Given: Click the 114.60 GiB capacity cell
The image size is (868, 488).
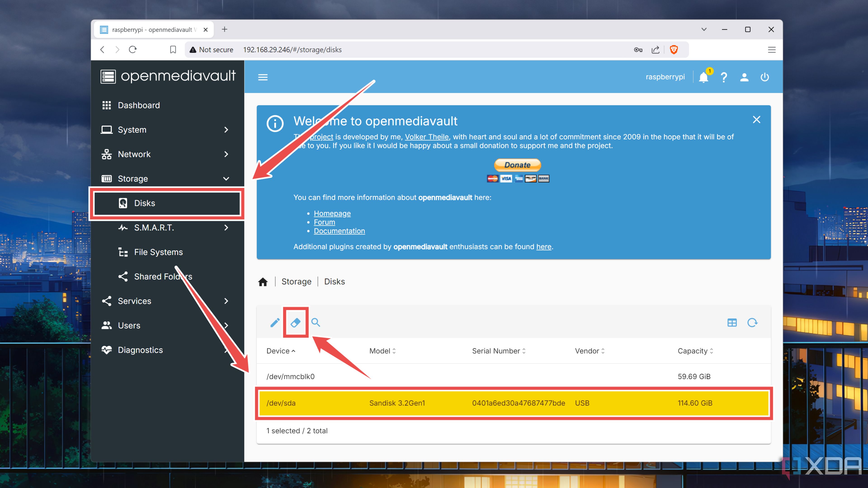Looking at the screenshot, I should pos(695,403).
